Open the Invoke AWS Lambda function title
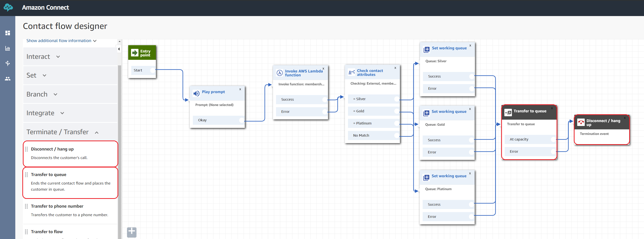This screenshot has height=239, width=644. click(x=304, y=73)
